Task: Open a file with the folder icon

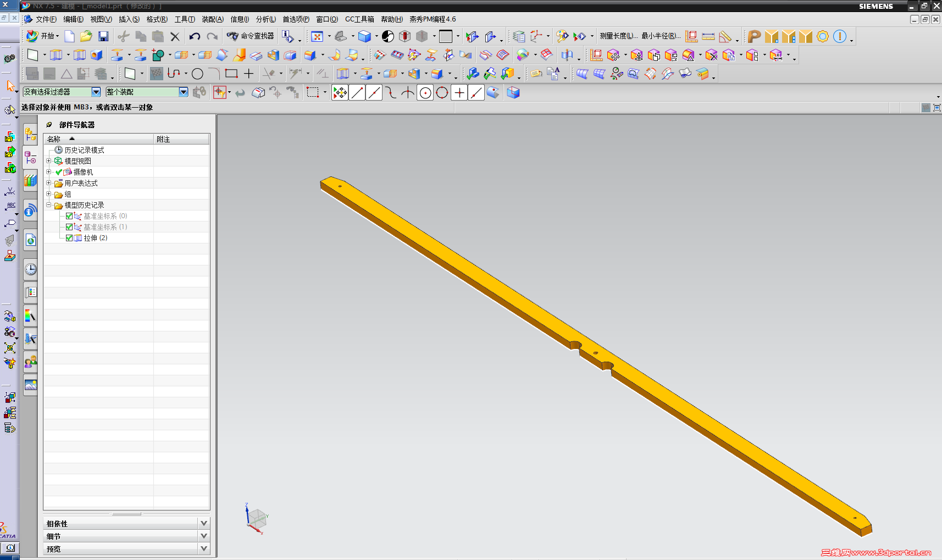Action: pyautogui.click(x=86, y=36)
